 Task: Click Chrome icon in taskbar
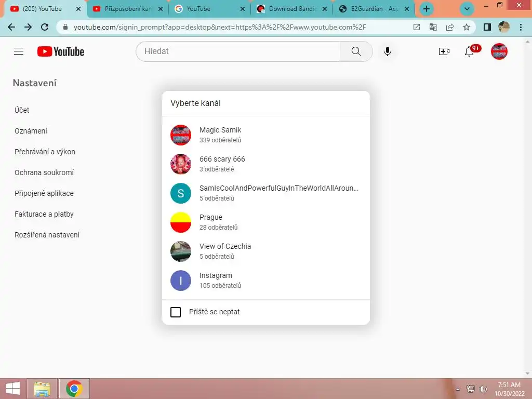tap(74, 389)
